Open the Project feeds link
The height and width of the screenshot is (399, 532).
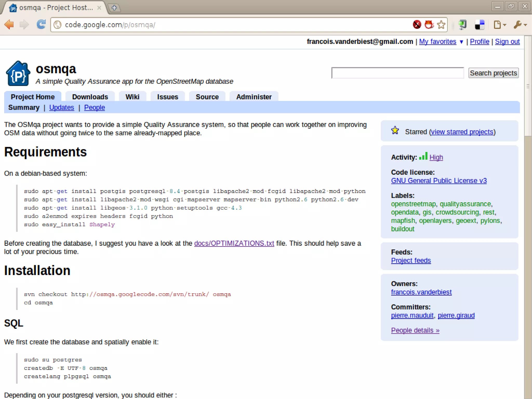tap(411, 260)
